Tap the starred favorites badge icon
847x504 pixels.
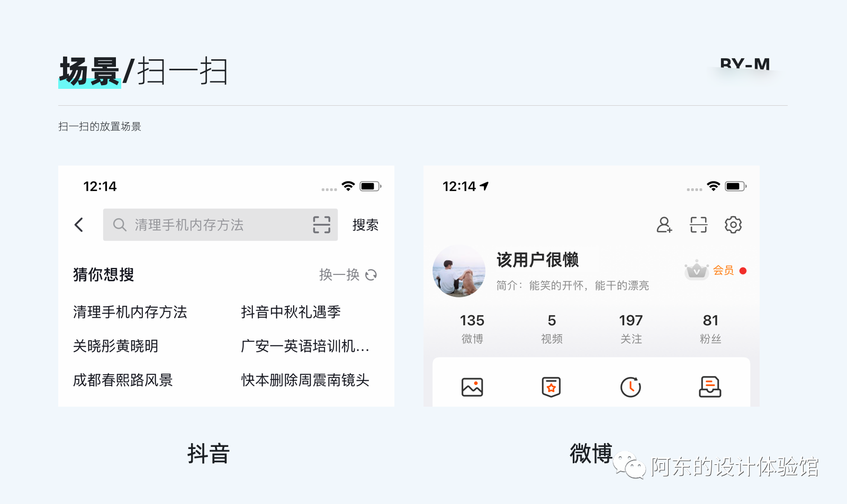coord(551,387)
